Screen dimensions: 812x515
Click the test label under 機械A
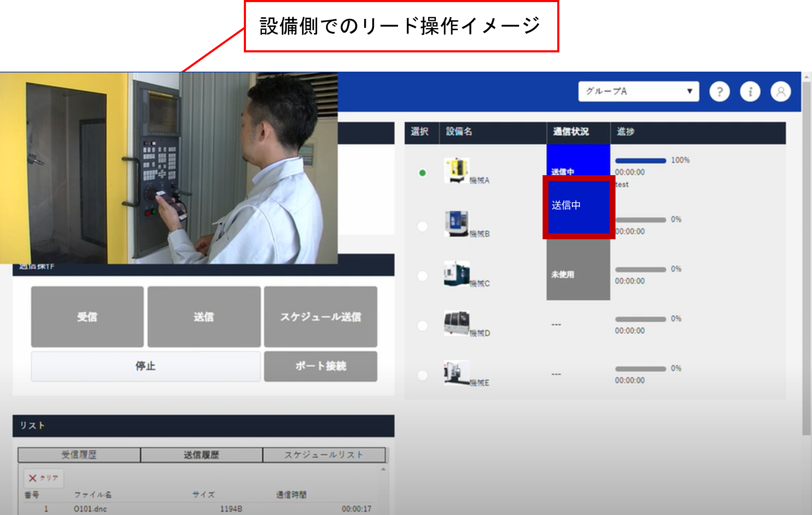(x=622, y=184)
